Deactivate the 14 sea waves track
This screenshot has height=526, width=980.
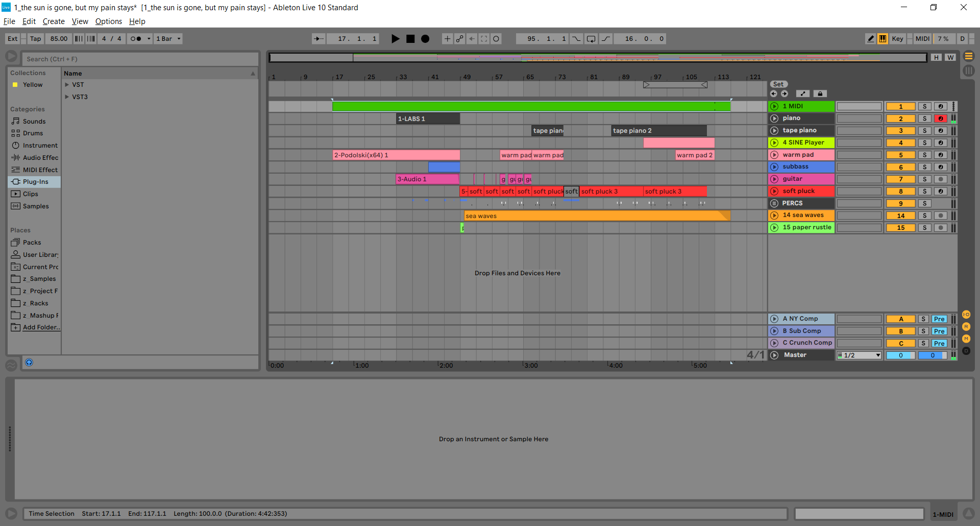pos(901,216)
